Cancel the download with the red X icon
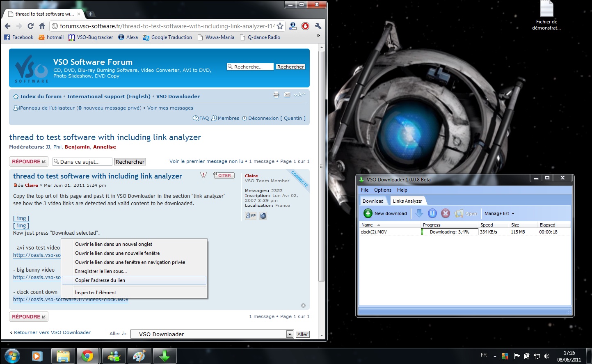592x364 pixels. click(x=446, y=213)
